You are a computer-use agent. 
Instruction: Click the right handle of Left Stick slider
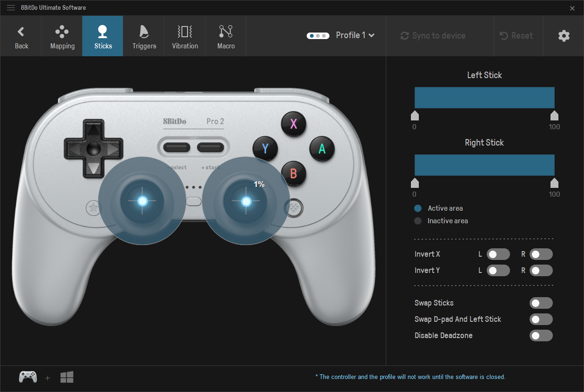pos(554,115)
